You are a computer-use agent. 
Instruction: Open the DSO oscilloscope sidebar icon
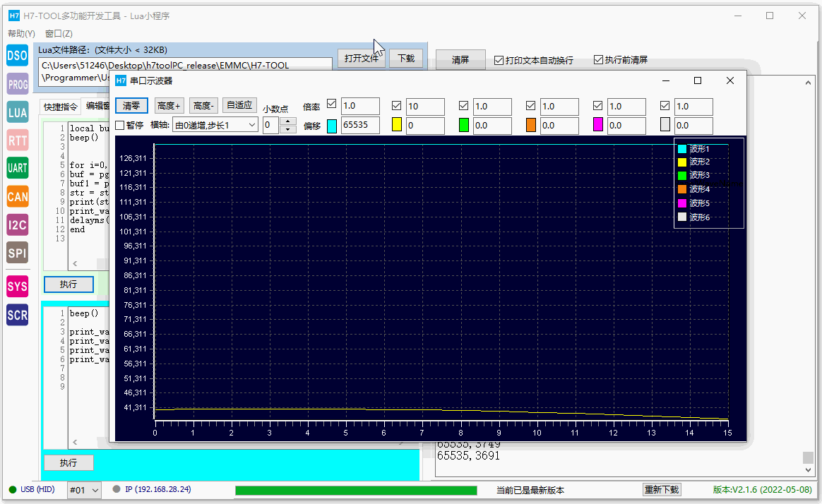click(17, 56)
